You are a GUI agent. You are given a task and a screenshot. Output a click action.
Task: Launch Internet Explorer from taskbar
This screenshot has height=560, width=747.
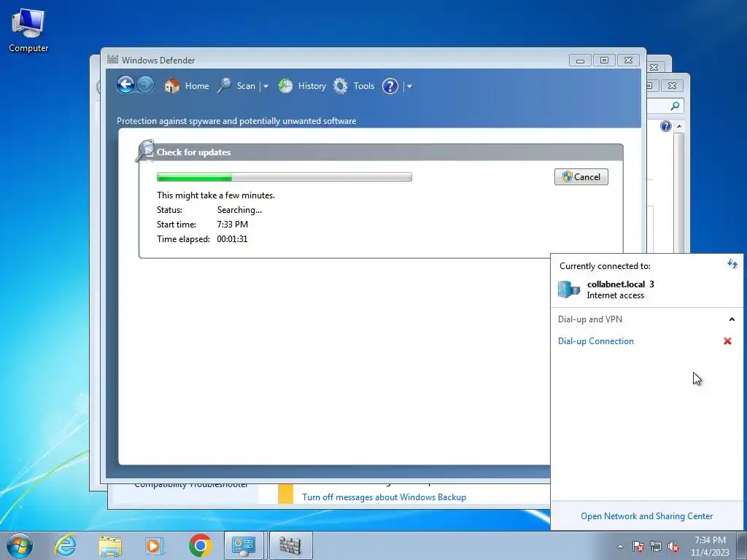pyautogui.click(x=65, y=545)
